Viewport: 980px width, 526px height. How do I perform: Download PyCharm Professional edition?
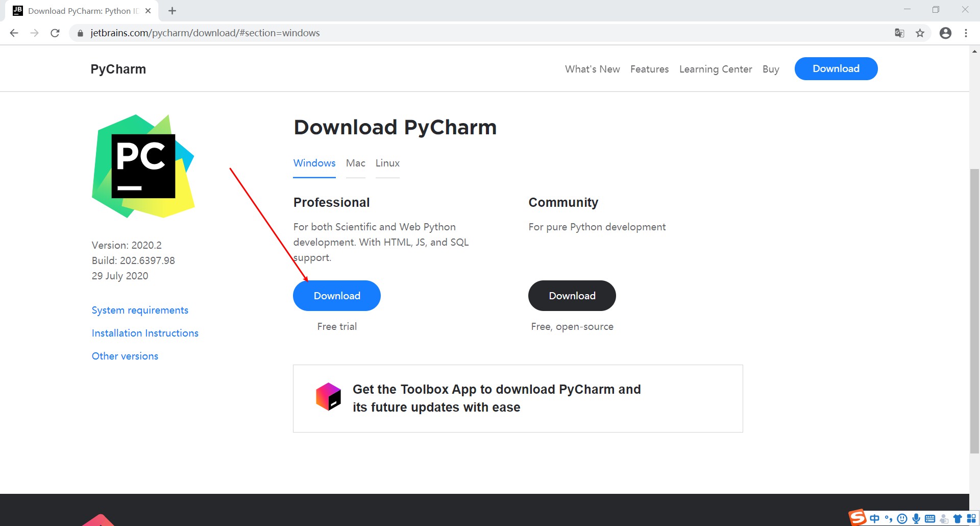coord(337,296)
